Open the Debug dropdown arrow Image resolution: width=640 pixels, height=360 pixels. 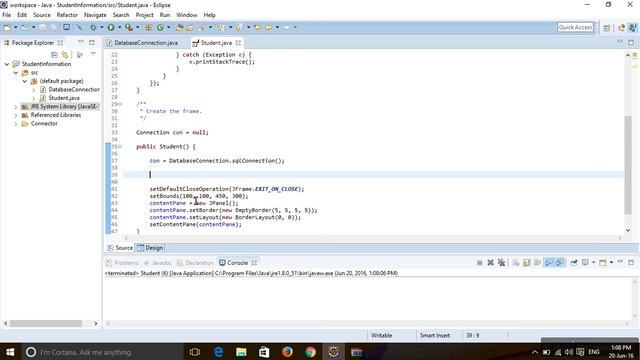(x=102, y=27)
